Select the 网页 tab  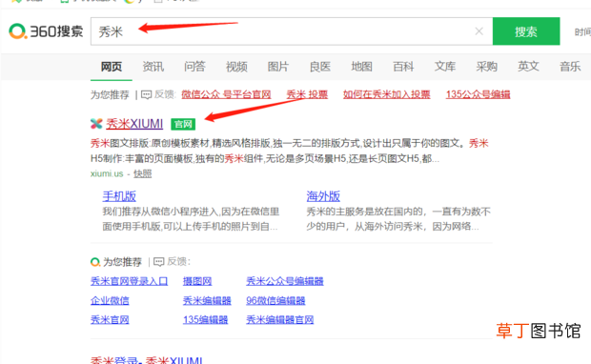112,67
